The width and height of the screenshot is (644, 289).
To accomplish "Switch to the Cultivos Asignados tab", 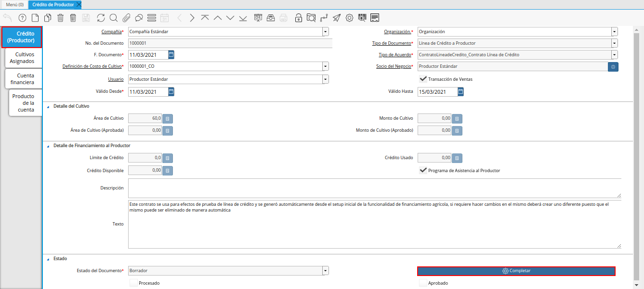I will pos(22,58).
